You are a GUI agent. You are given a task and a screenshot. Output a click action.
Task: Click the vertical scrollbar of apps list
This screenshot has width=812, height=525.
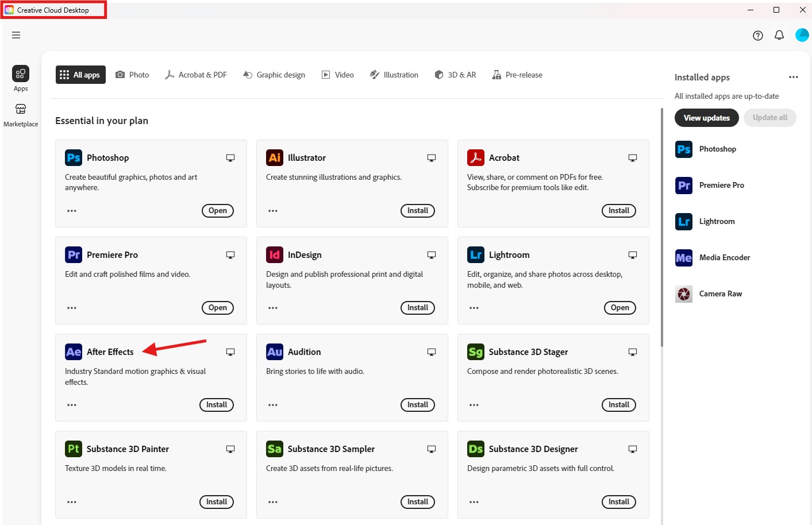click(x=661, y=230)
